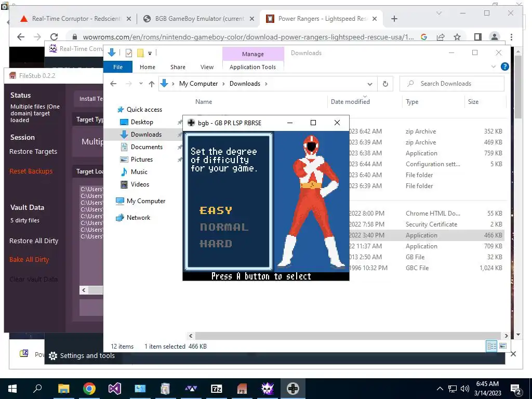Open Chrome three-dot menu
This screenshot has height=399, width=532.
[511, 37]
